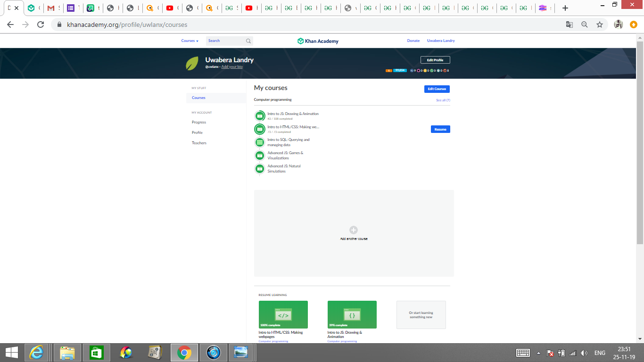Image resolution: width=644 pixels, height=362 pixels.
Task: Bookmark this page with star icon
Action: pos(600,25)
